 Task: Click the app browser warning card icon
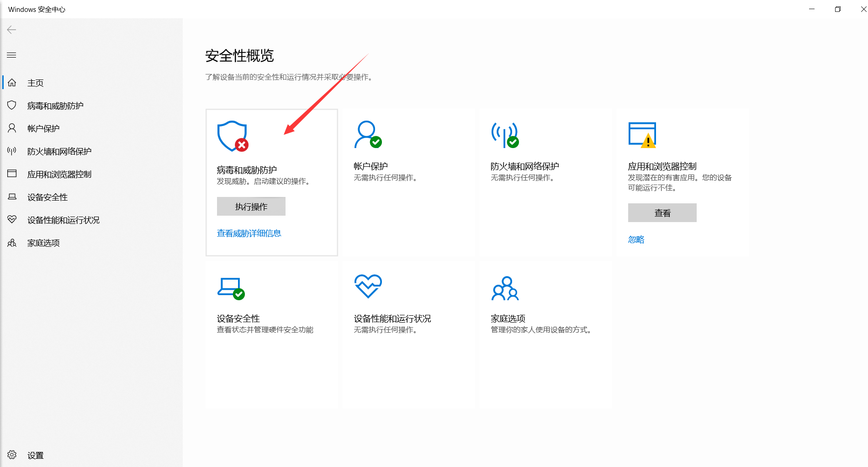pos(642,135)
